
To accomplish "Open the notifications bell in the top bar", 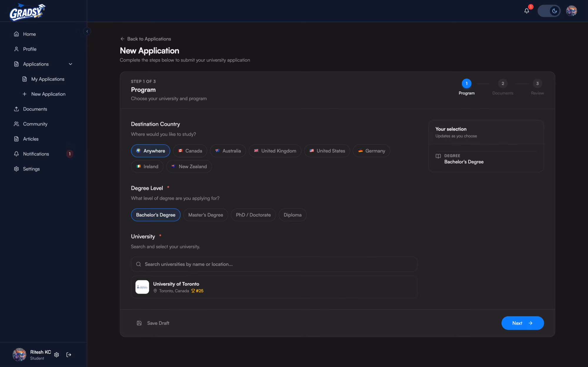I will point(527,11).
